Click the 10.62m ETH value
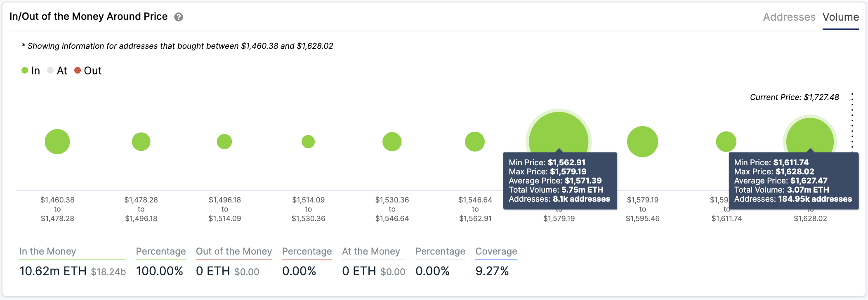868x300 pixels. (x=53, y=271)
